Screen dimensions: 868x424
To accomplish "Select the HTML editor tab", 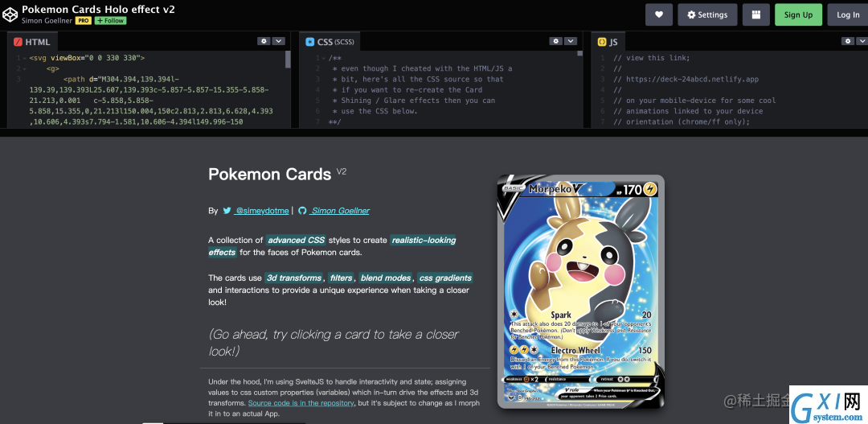I will (32, 42).
